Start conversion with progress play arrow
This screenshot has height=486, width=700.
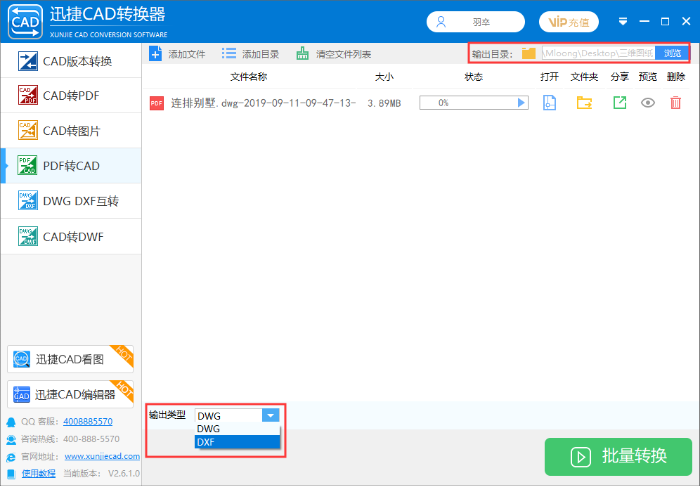tap(521, 103)
